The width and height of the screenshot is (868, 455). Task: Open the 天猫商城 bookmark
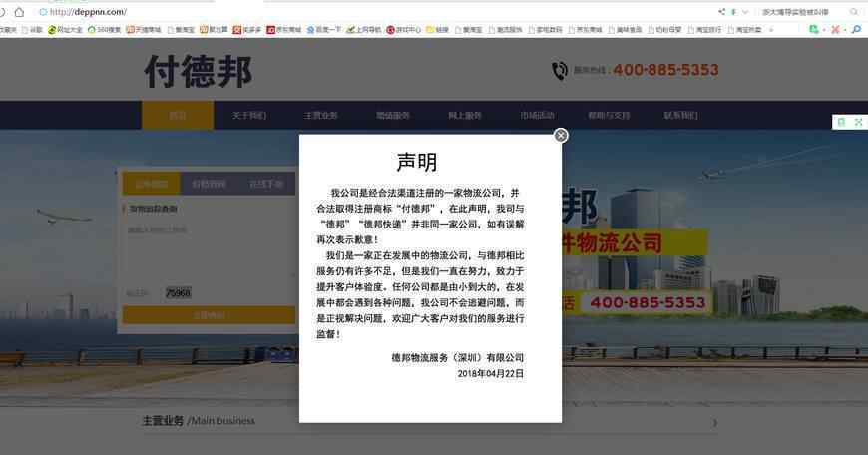(144, 29)
